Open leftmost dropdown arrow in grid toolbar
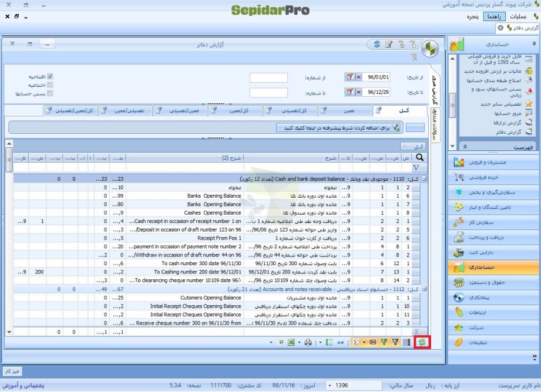This screenshot has width=541, height=392. click(271, 342)
